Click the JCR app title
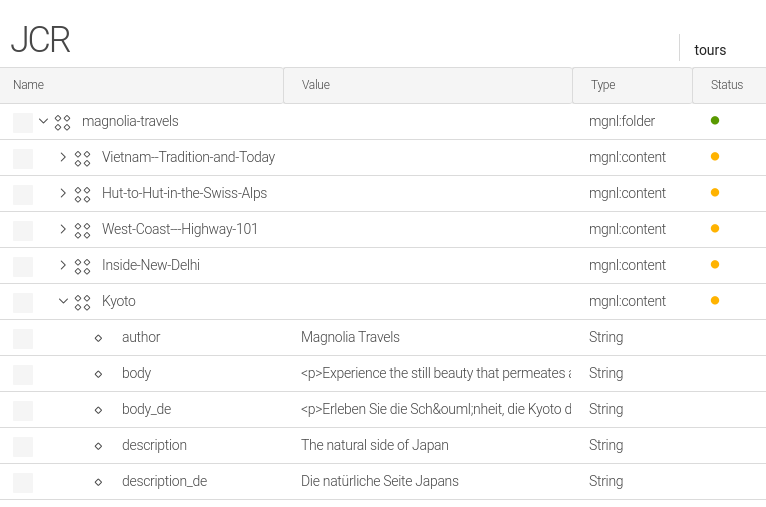This screenshot has height=507, width=766. click(x=41, y=40)
